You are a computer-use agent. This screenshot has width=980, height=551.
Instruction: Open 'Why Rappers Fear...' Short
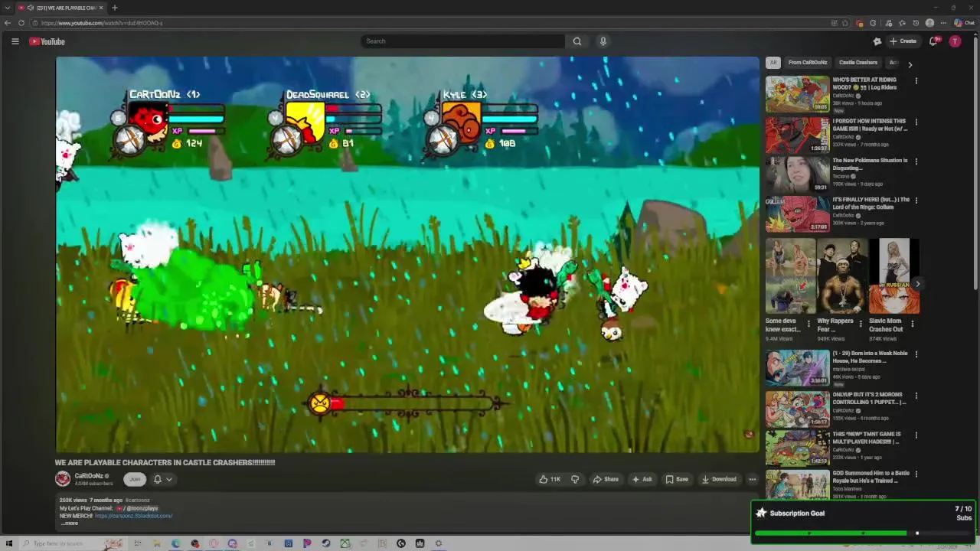coord(842,276)
